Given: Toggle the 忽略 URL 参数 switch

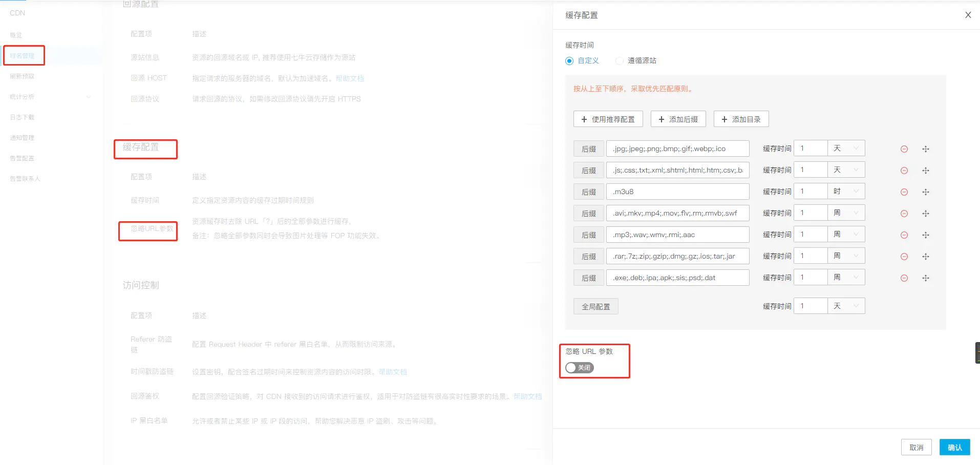Looking at the screenshot, I should click(579, 368).
